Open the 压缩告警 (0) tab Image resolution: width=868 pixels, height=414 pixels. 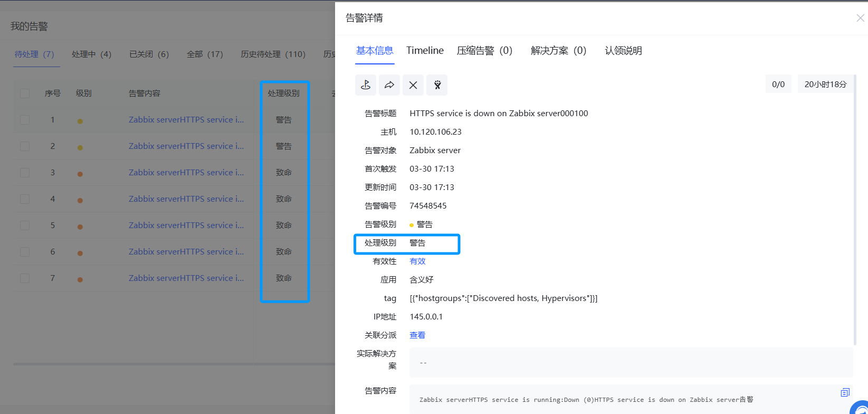(x=484, y=51)
